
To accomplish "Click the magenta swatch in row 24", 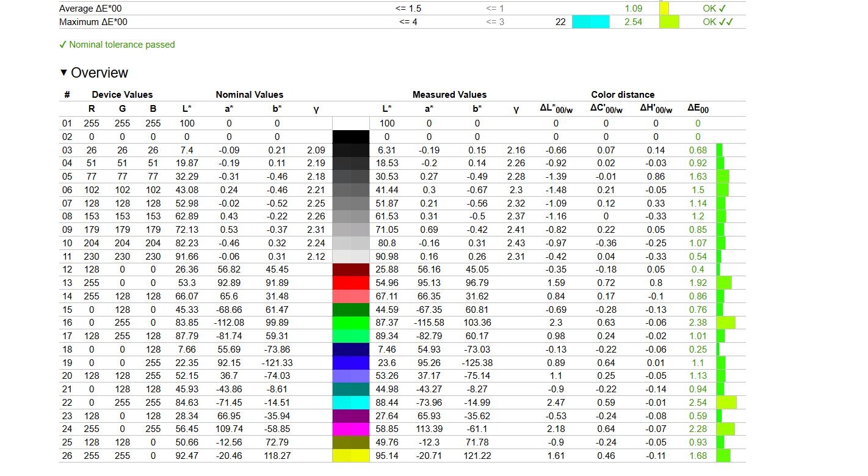I will pyautogui.click(x=351, y=429).
